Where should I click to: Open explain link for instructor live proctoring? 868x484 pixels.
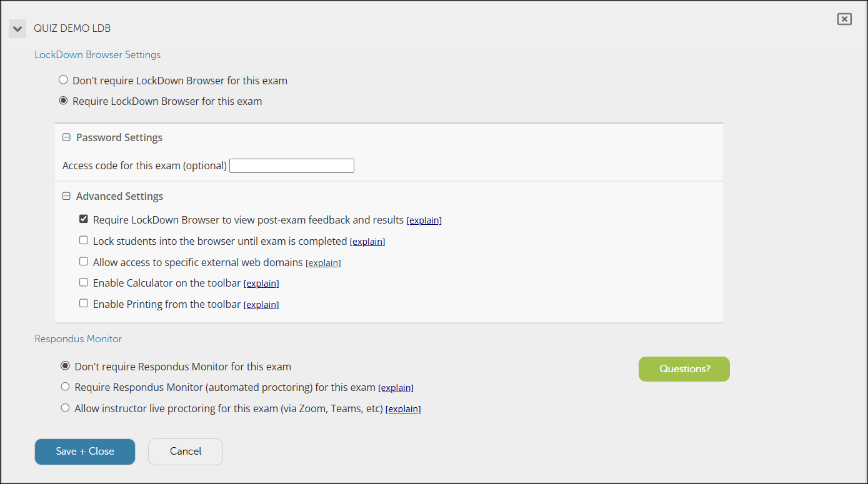(x=403, y=409)
